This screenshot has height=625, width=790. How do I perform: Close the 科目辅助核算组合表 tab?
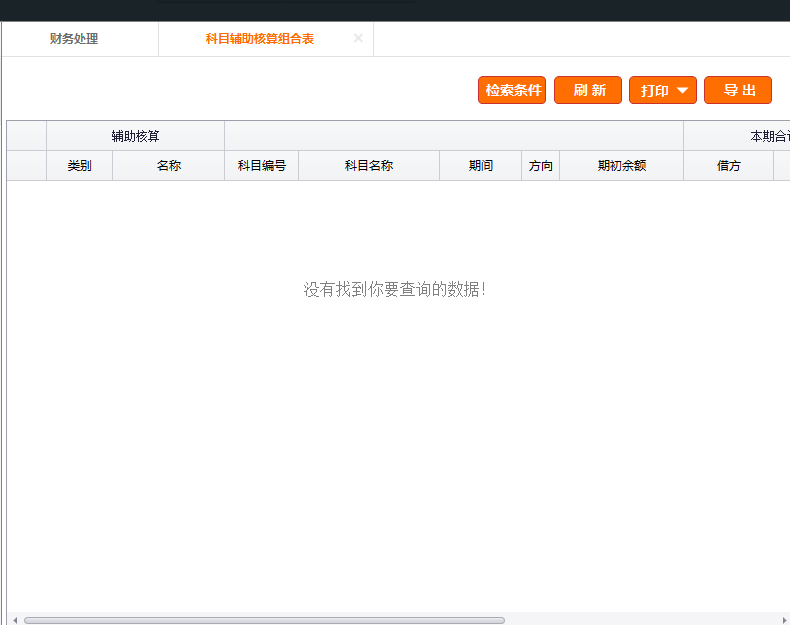coord(358,38)
